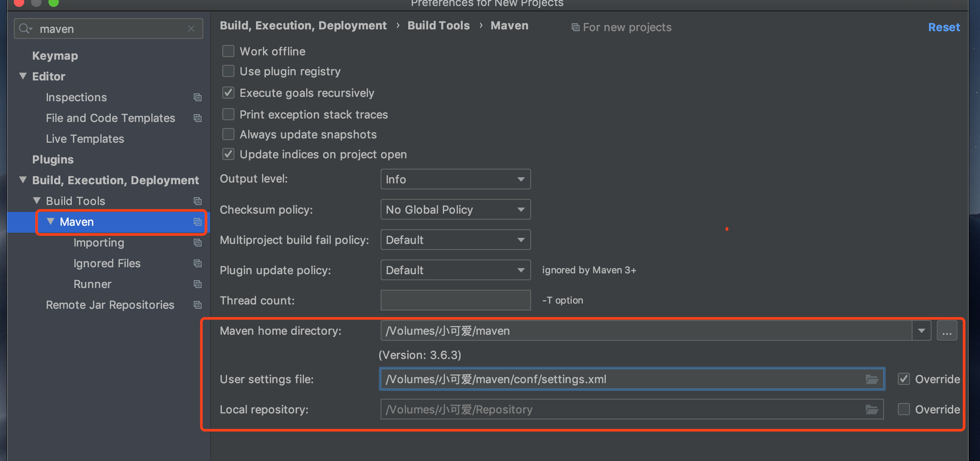Click the green maximize window button

click(54, 3)
